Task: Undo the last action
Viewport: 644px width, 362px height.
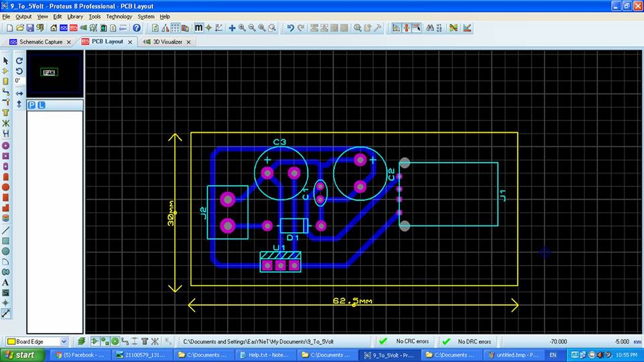Action: point(290,28)
